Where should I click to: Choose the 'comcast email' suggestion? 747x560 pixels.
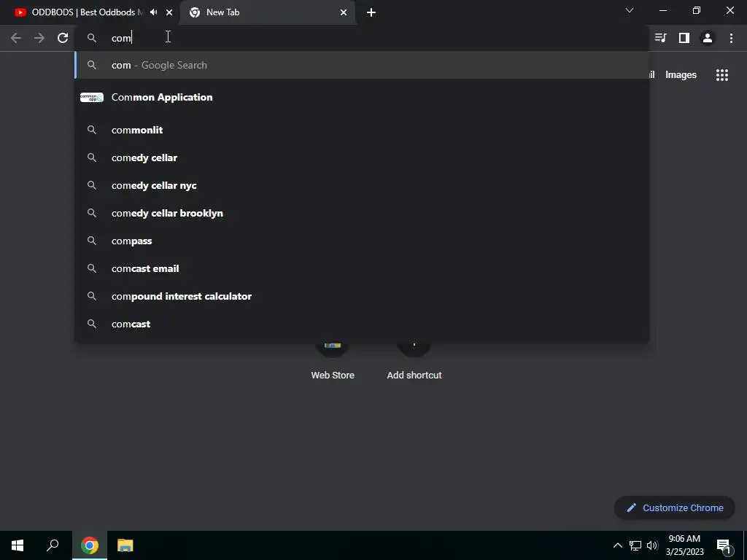point(362,268)
